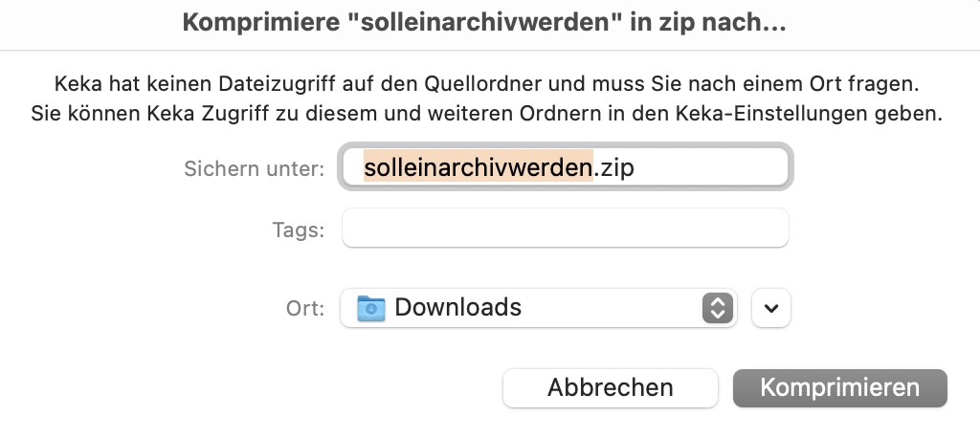This screenshot has height=438, width=980.
Task: Open the Ort location dropdown showing Downloads
Action: 539,308
